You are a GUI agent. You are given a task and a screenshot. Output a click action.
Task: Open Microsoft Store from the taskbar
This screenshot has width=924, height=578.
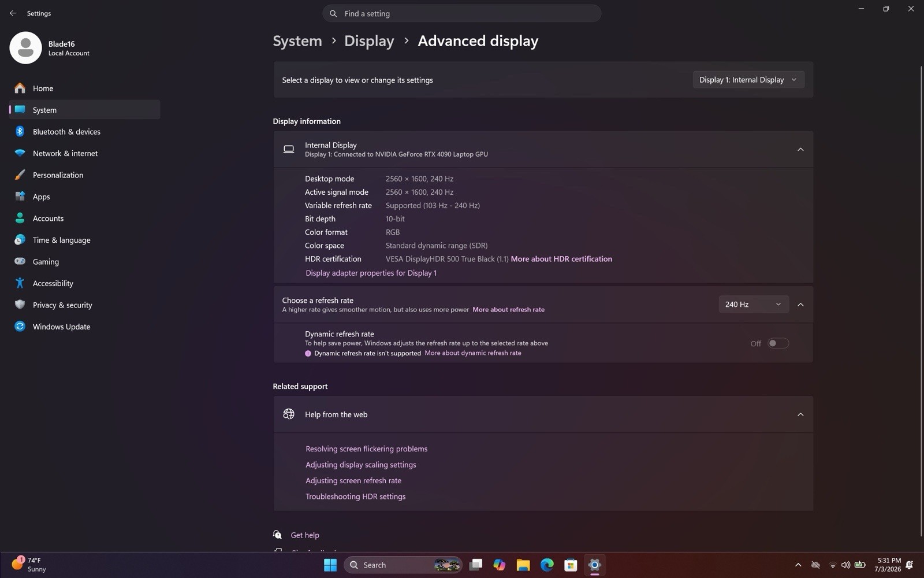click(x=571, y=565)
